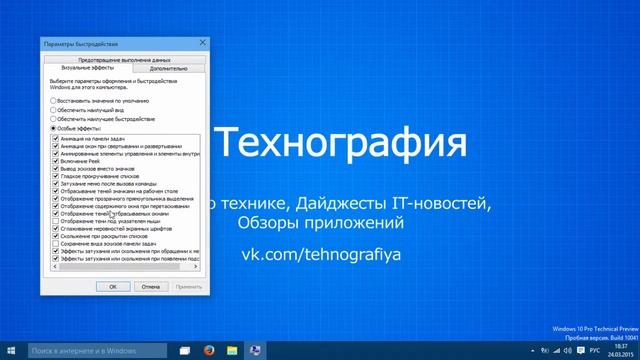
Task: Confirm with the OK button
Action: point(113,287)
